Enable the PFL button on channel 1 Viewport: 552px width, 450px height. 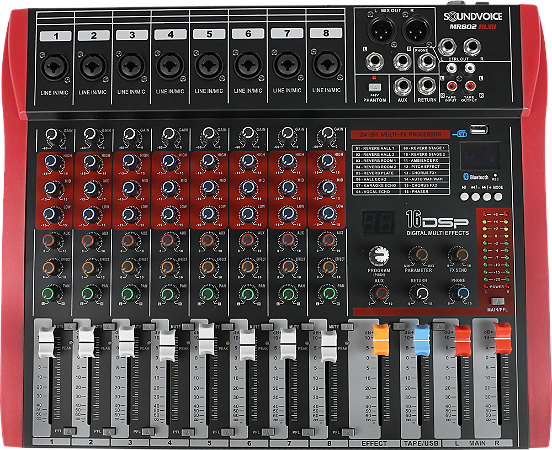[x=69, y=431]
